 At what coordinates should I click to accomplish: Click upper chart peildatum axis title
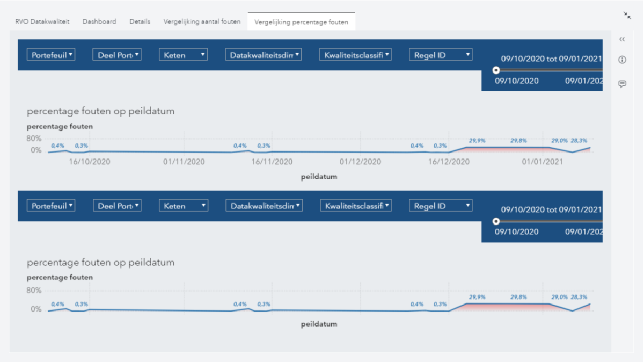point(319,177)
